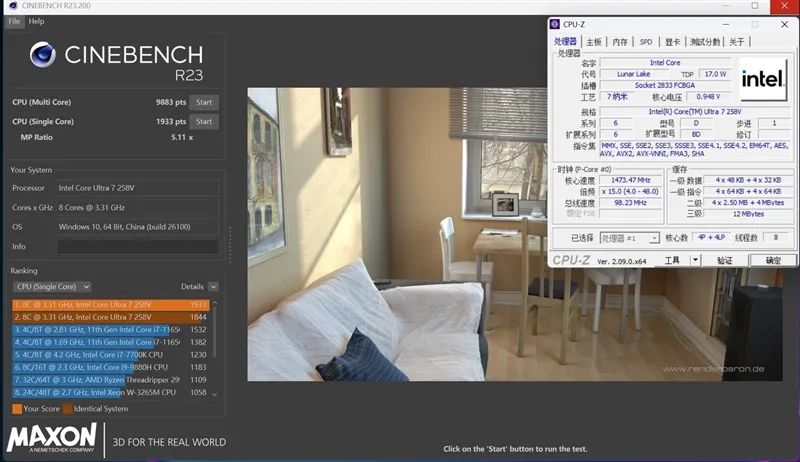Select ranking row 1 Core Ultra 7 258V 1933
Image resolution: width=800 pixels, height=462 pixels.
[x=111, y=305]
